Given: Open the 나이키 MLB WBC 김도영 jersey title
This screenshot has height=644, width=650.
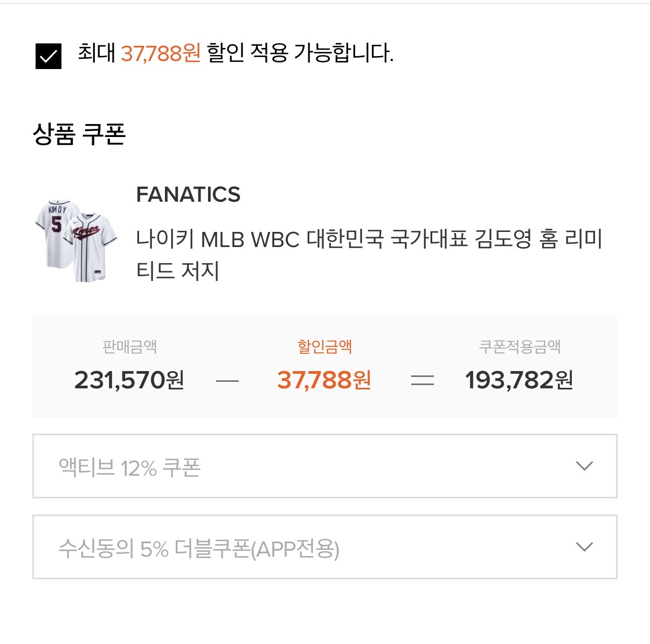Looking at the screenshot, I should pyautogui.click(x=369, y=255).
